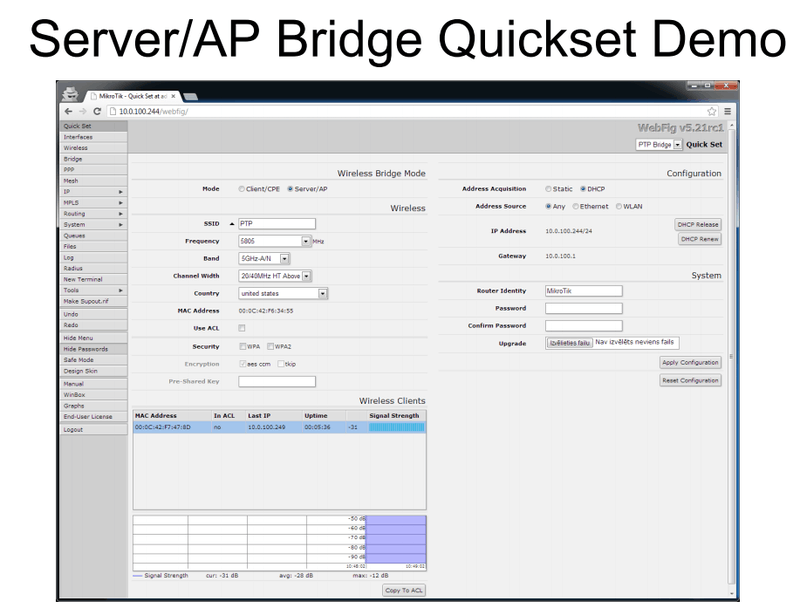800x608 pixels.
Task: Click Redo in sidebar
Action: click(93, 325)
